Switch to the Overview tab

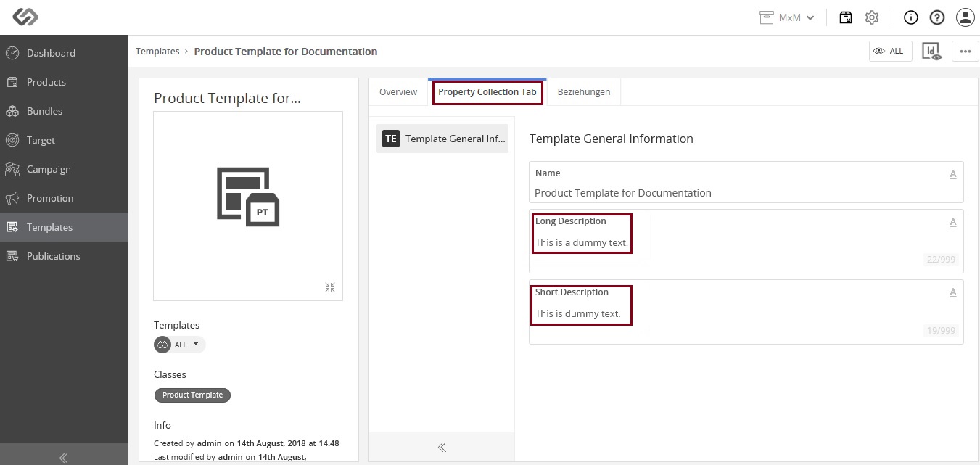point(398,92)
